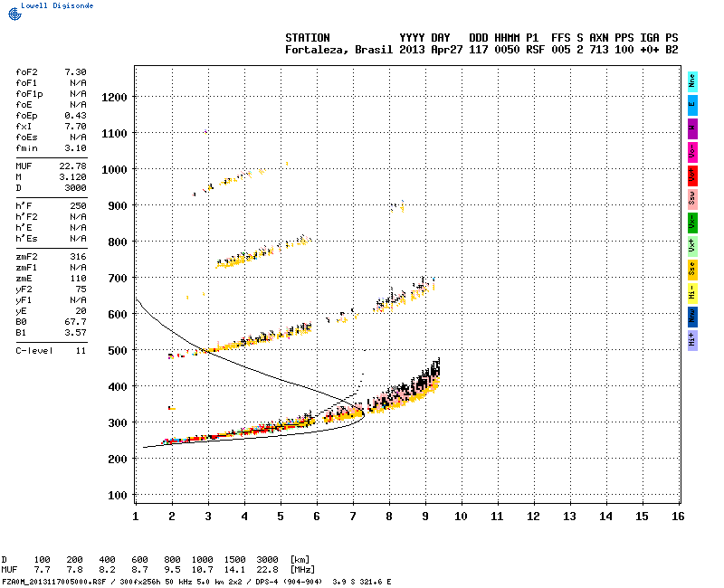Click the dark green Vx- legend swatch
The image size is (724, 588).
(x=692, y=223)
